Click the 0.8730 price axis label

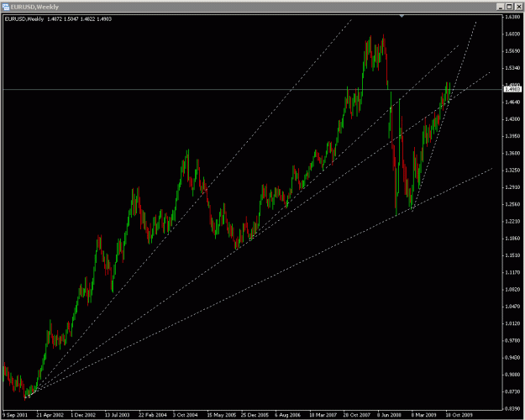(512, 391)
